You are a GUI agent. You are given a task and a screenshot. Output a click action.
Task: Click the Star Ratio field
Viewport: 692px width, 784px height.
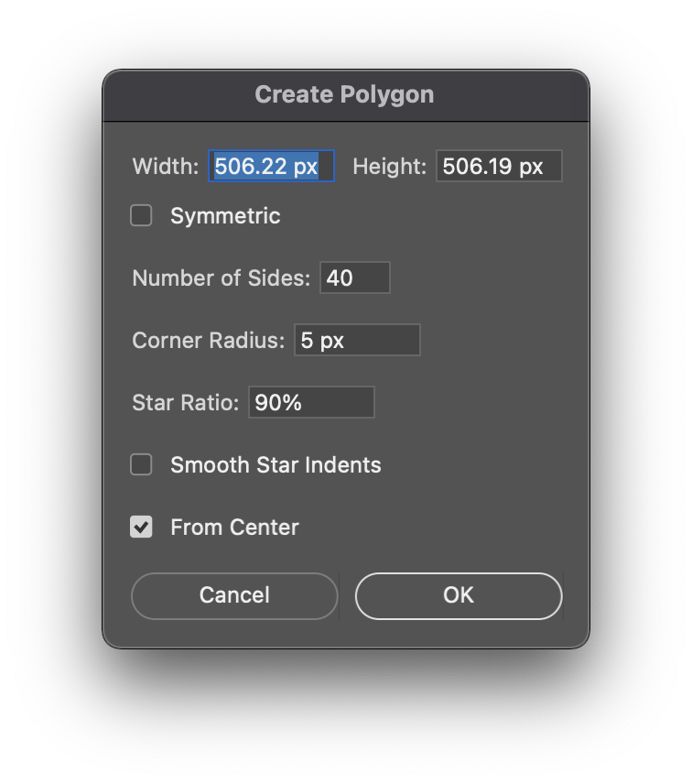(x=311, y=402)
